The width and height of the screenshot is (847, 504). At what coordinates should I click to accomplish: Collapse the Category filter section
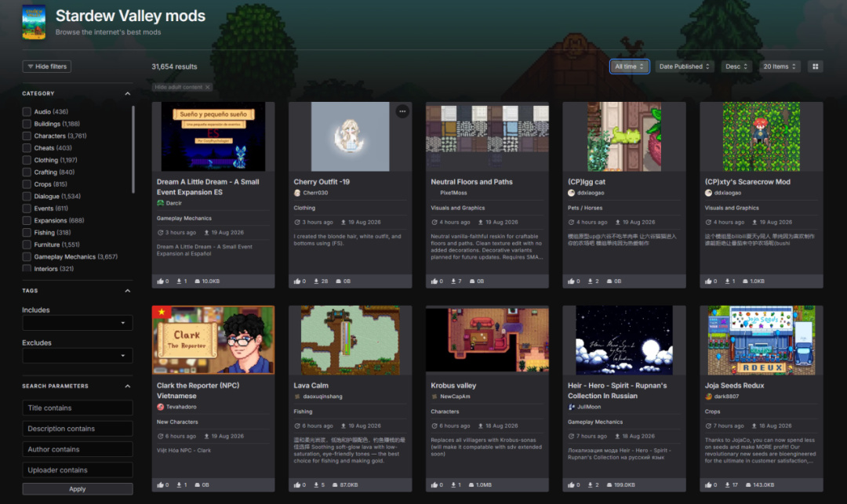pos(128,93)
